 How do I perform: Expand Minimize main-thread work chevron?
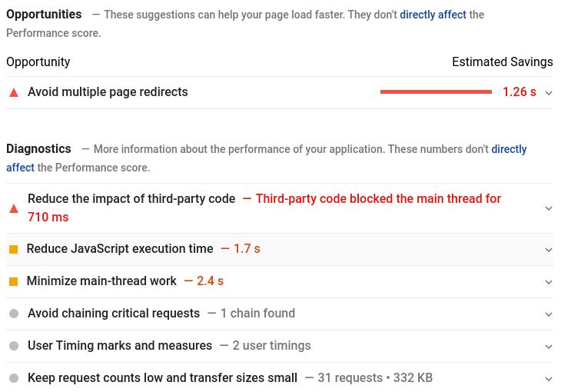(549, 282)
